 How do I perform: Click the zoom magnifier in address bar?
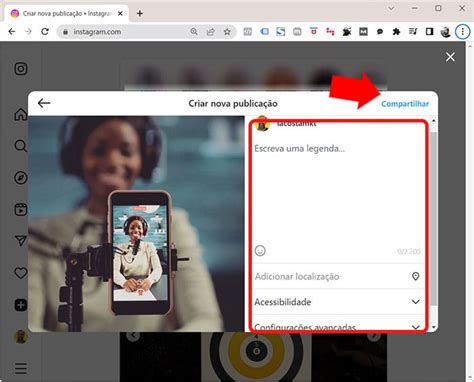coord(194,32)
